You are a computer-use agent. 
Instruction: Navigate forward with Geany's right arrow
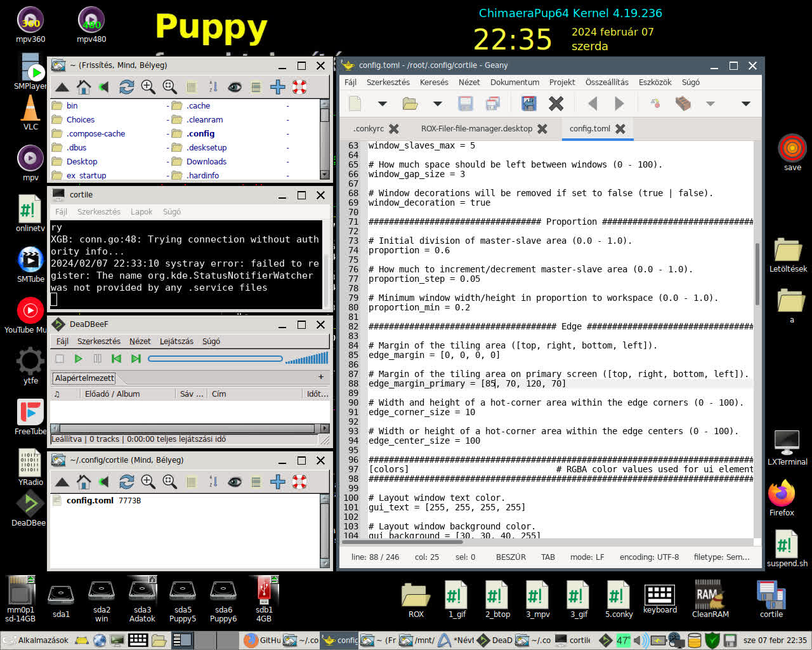619,103
